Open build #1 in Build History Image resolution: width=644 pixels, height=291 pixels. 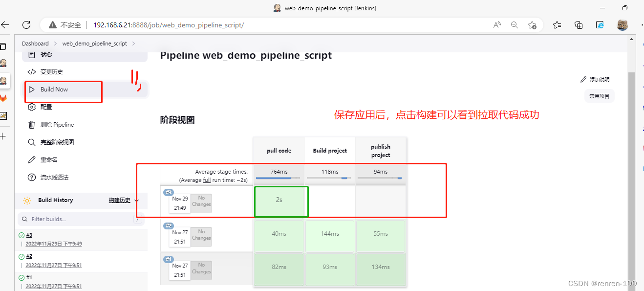(29, 278)
